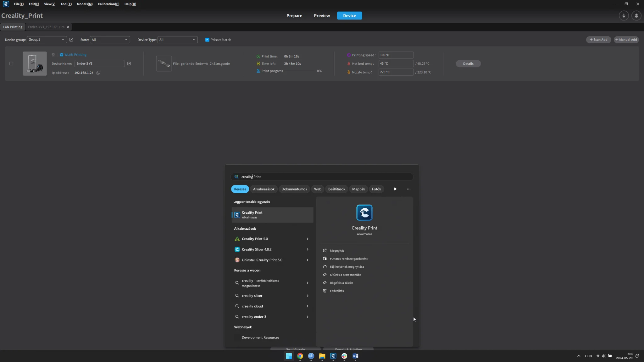Open Google Chrome from the taskbar

pos(300,356)
